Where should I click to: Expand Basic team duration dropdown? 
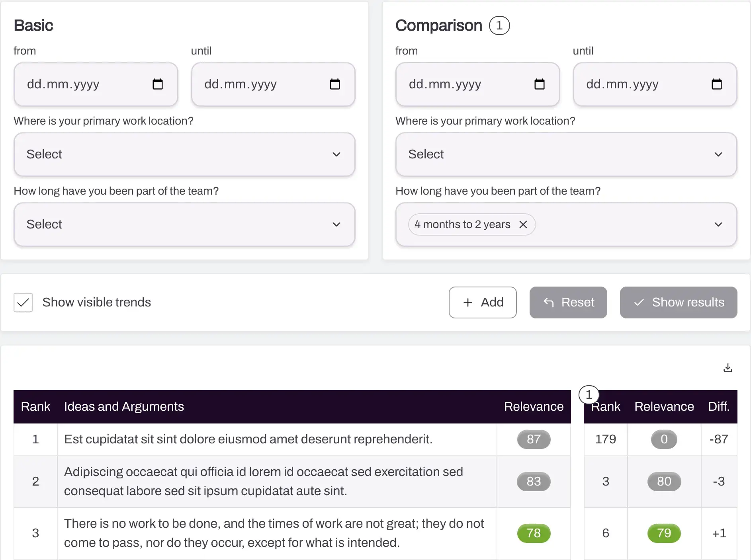(184, 224)
